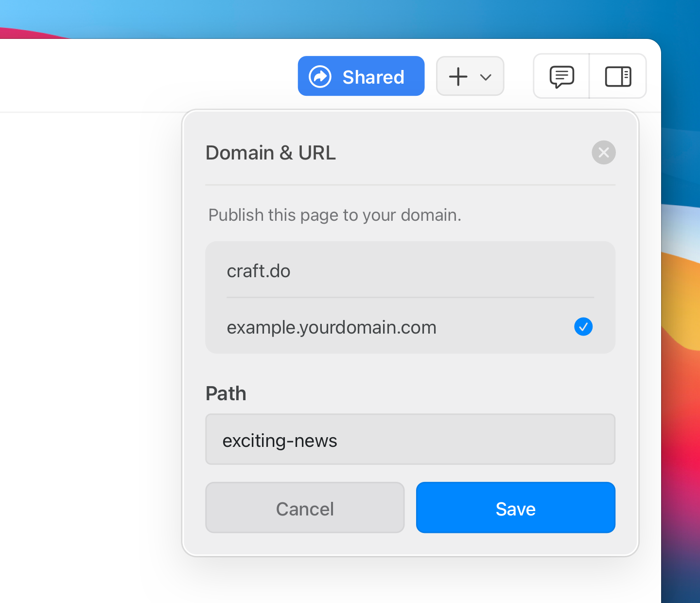Click the blue checkmark next to example.yourdomain.com
Screen dimensions: 700x603
click(583, 327)
